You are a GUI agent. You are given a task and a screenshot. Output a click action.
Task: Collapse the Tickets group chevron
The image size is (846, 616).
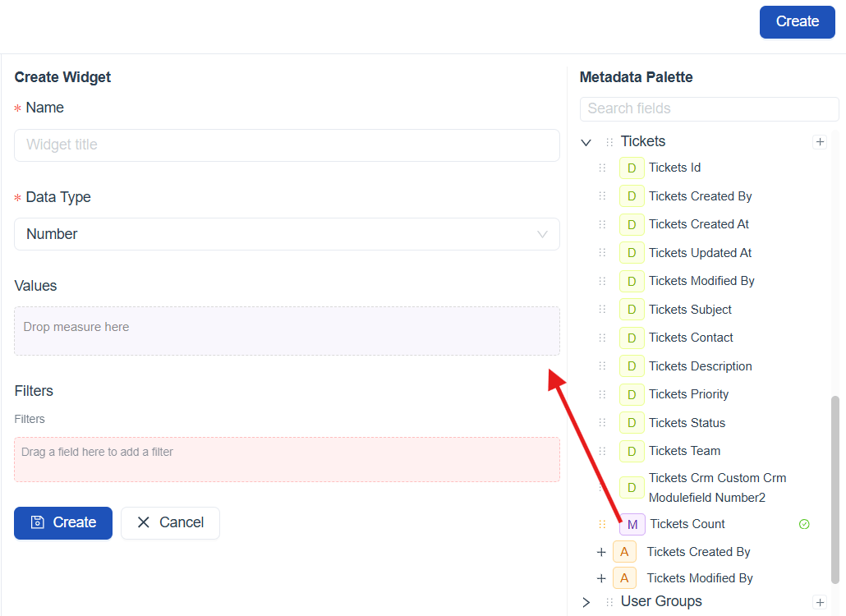(586, 142)
